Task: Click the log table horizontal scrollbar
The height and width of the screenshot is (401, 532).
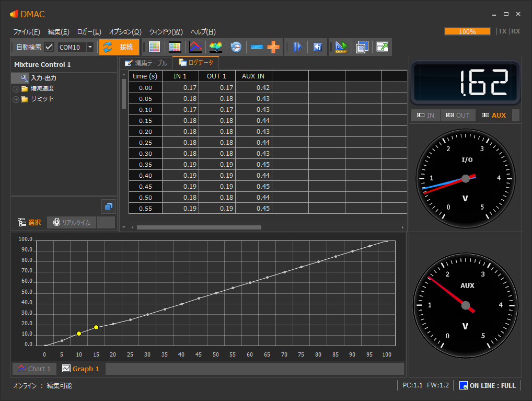Action: coord(199,227)
